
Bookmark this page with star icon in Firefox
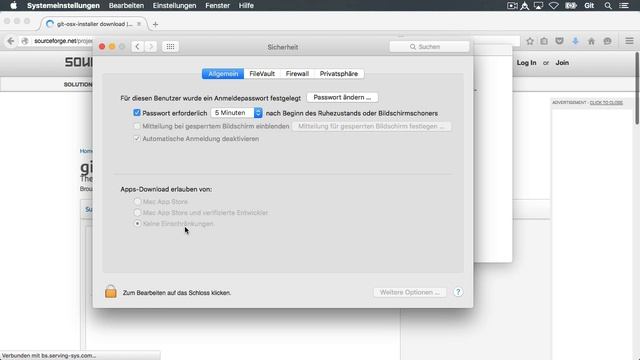[x=530, y=41]
